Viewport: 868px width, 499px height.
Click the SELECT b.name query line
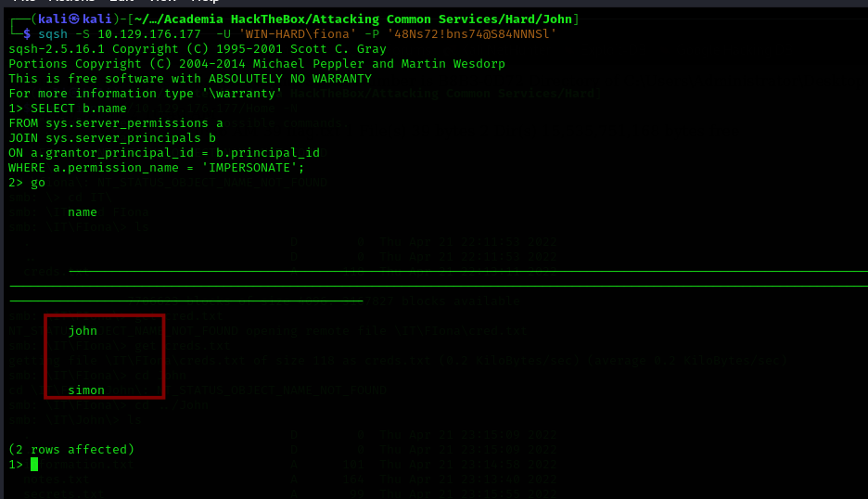tap(67, 108)
